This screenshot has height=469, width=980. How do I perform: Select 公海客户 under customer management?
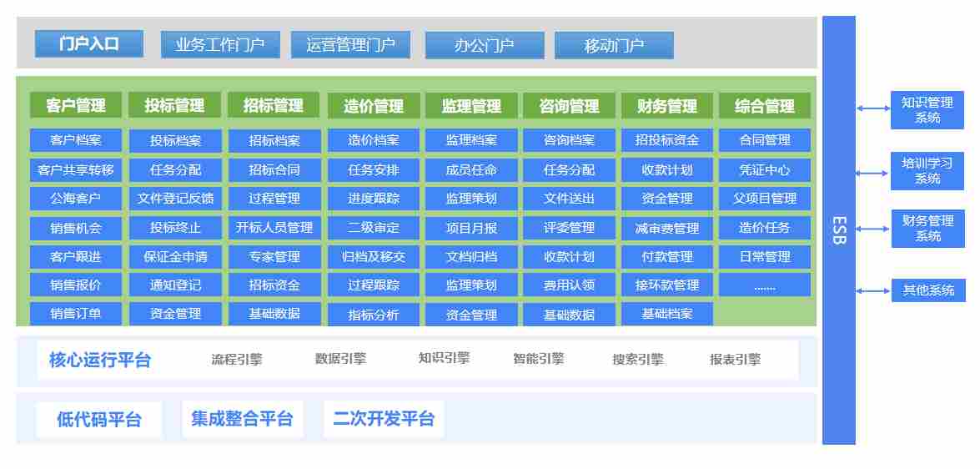click(x=76, y=199)
